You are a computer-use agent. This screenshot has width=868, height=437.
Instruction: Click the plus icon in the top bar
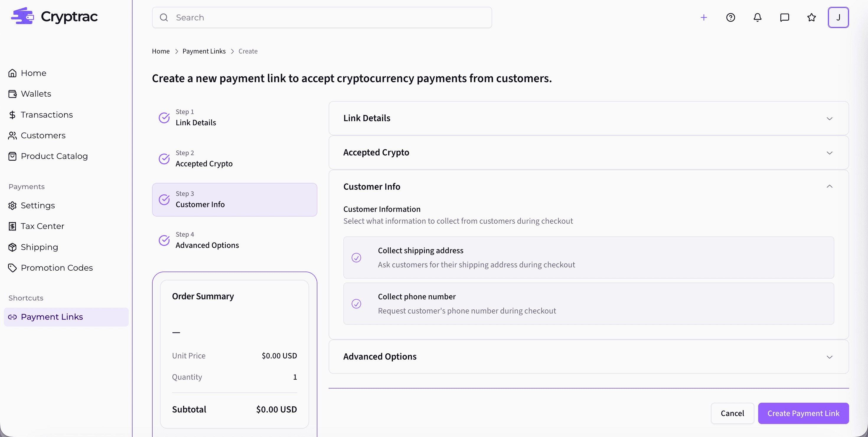pos(704,17)
